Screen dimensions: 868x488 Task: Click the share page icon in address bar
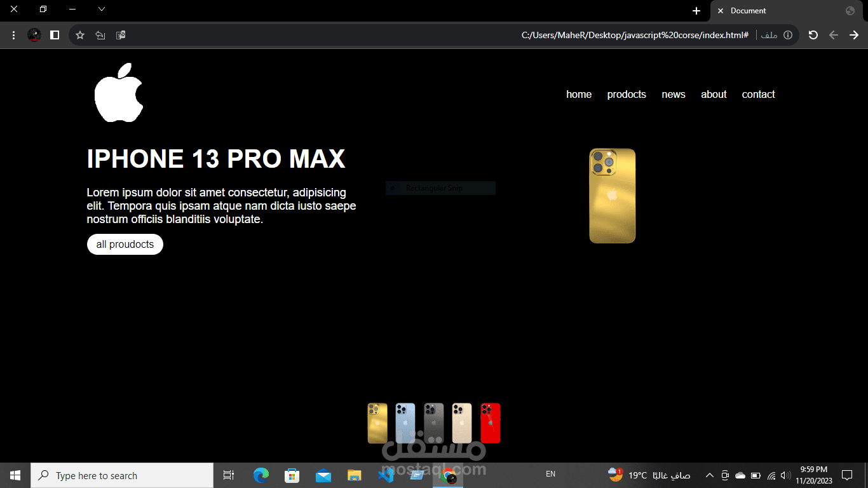[x=100, y=36]
